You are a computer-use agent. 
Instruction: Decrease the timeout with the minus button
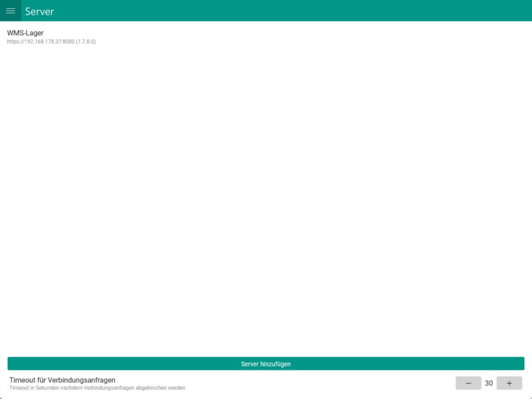(468, 383)
